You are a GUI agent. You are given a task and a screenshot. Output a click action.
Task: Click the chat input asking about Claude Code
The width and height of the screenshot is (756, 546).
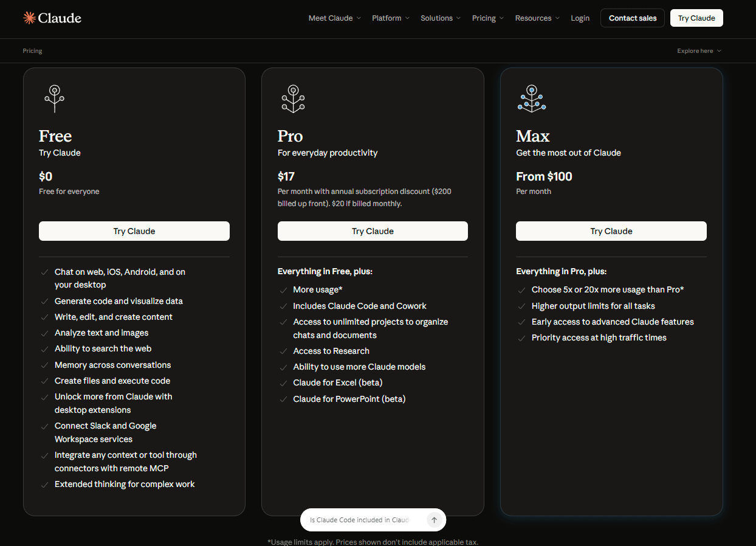point(359,520)
